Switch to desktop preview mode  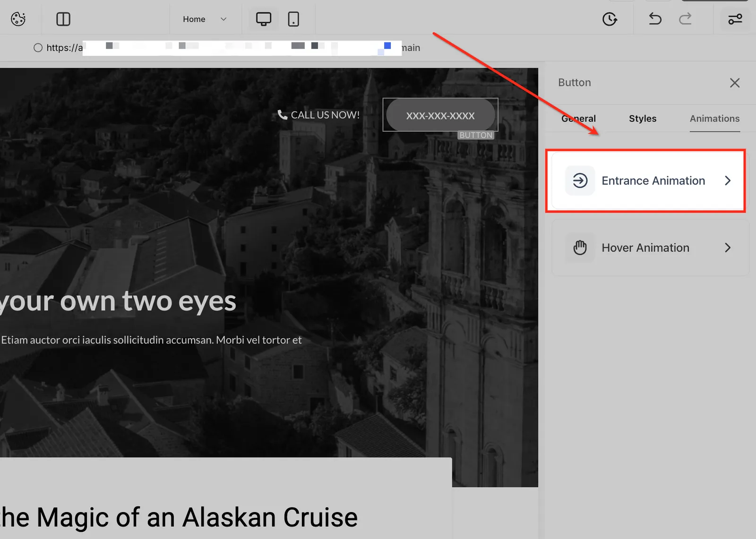[x=264, y=19]
